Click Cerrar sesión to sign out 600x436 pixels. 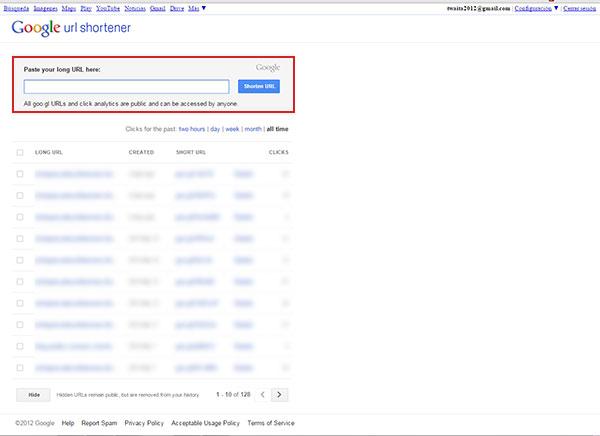[x=580, y=7]
